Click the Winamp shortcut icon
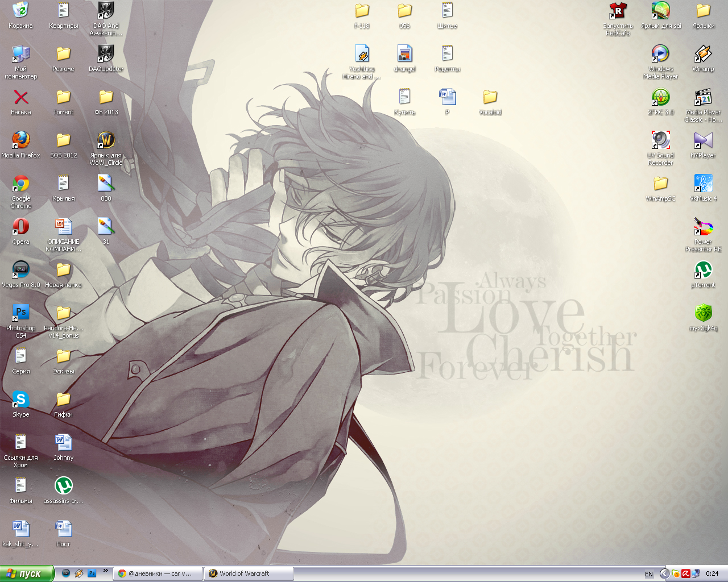728x582 pixels. pos(703,55)
